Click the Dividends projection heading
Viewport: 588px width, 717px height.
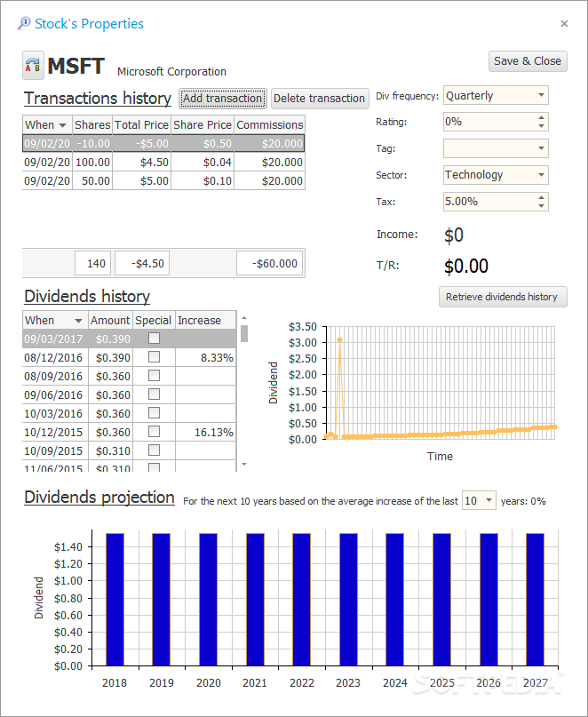click(99, 497)
